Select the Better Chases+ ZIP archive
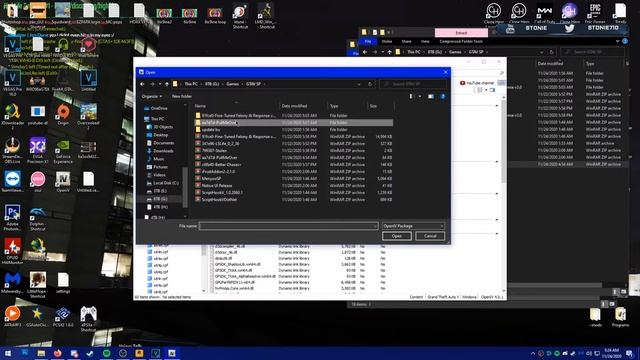The image size is (640, 360). point(293,164)
